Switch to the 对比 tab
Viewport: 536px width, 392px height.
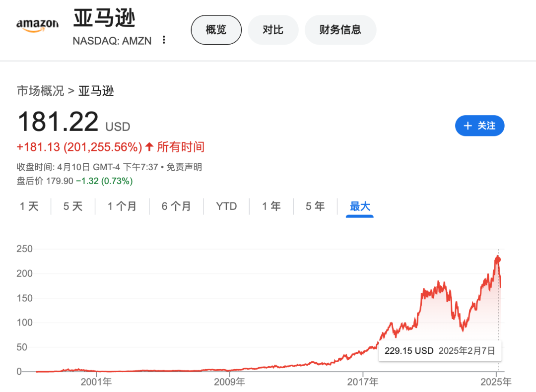(x=273, y=30)
